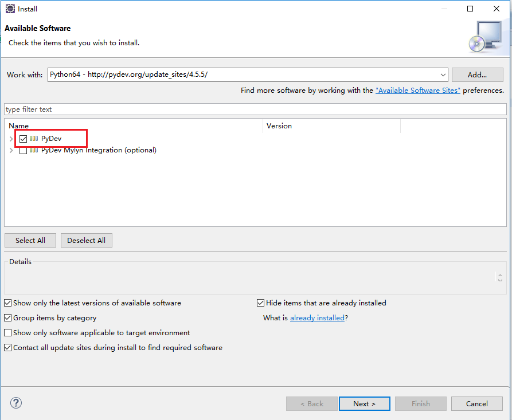The width and height of the screenshot is (512, 420).
Task: Click the PyDev category icon
Action: 34,139
